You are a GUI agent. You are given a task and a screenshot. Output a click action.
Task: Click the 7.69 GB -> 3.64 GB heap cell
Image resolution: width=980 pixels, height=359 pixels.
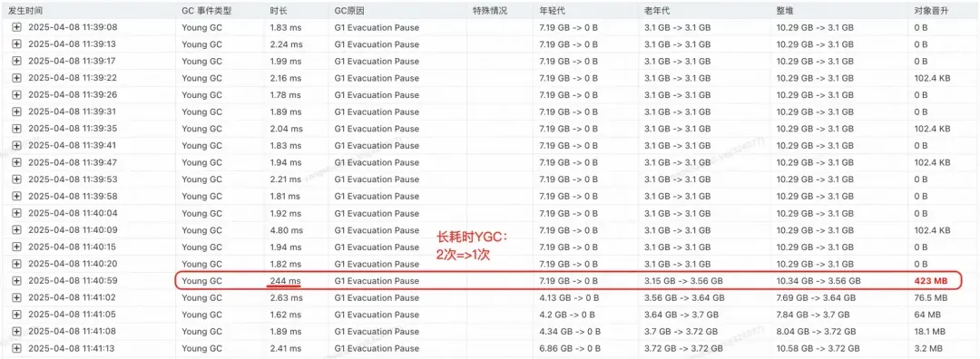[x=817, y=298]
